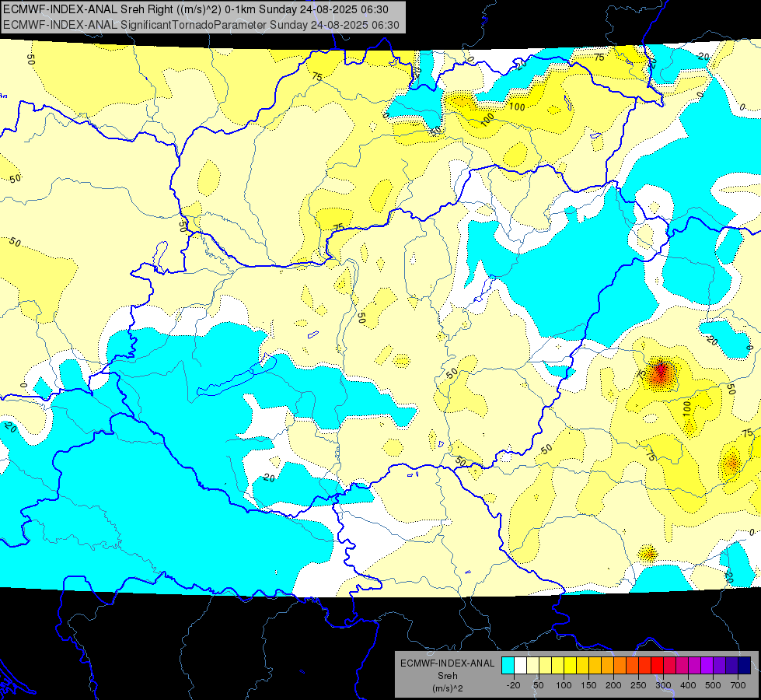Select the bright violet swatch in the legend

pos(707,665)
